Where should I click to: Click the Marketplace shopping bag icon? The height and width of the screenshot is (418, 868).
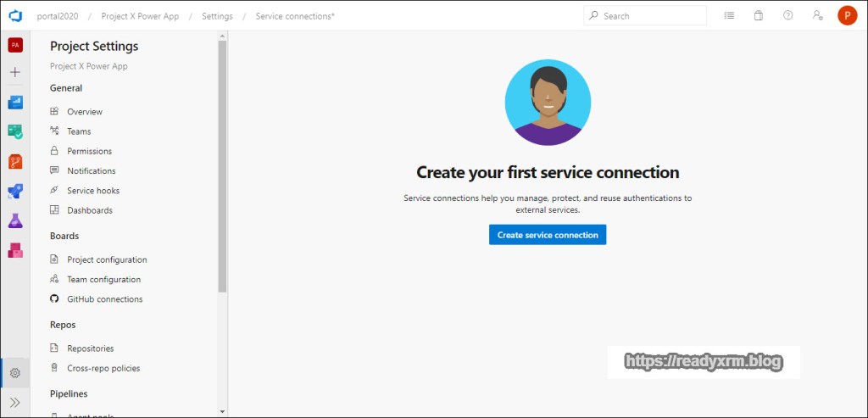click(x=759, y=15)
